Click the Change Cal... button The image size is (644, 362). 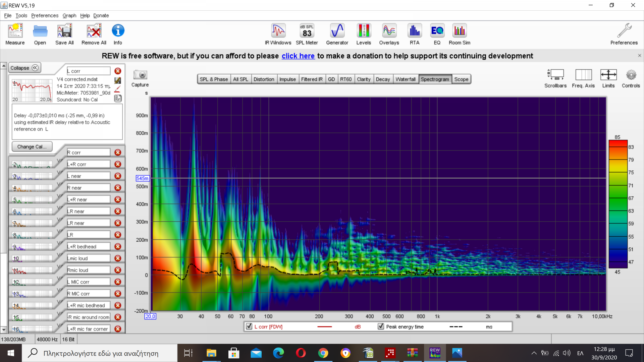pyautogui.click(x=32, y=147)
